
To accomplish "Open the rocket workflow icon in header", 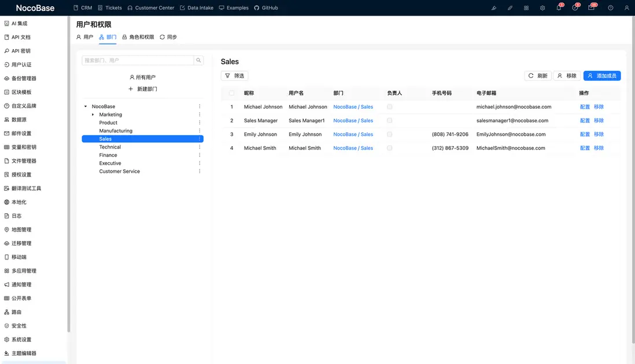I will pyautogui.click(x=510, y=8).
